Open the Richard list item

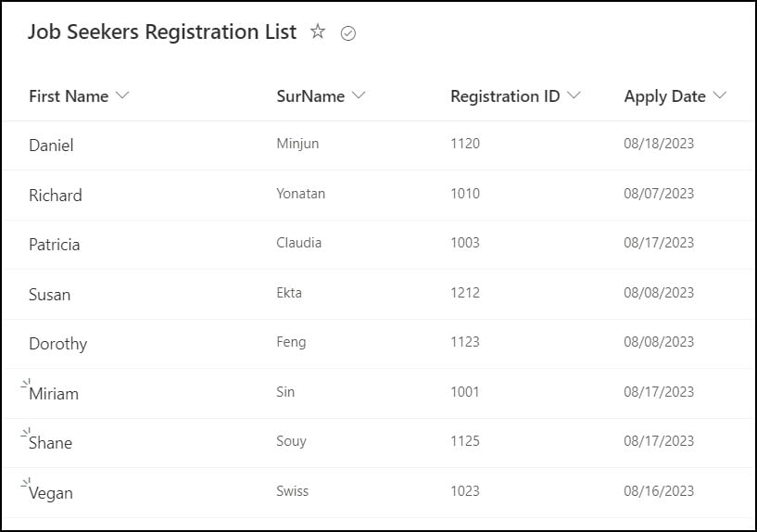point(56,195)
